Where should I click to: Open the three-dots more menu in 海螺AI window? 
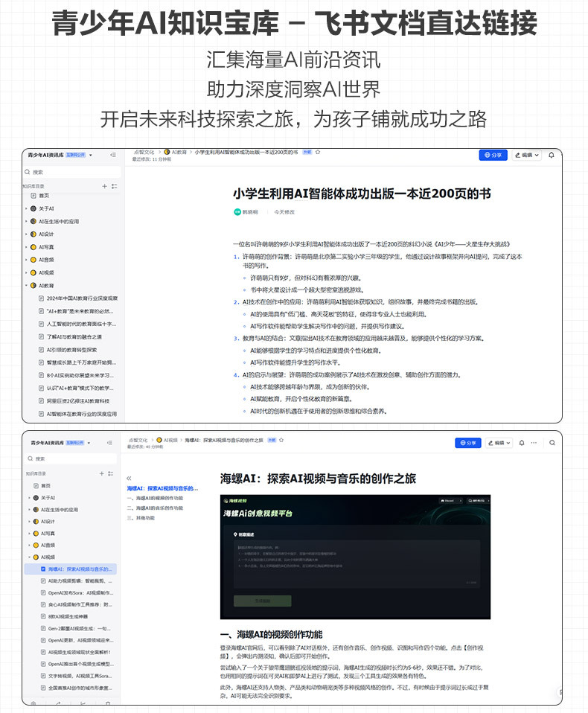(534, 442)
